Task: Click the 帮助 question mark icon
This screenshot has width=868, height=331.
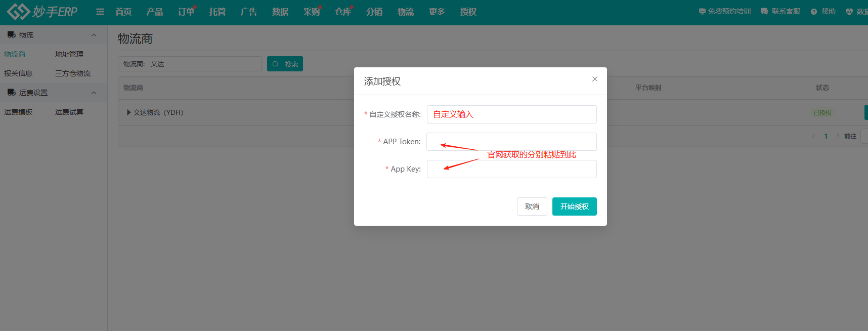Action: click(814, 12)
